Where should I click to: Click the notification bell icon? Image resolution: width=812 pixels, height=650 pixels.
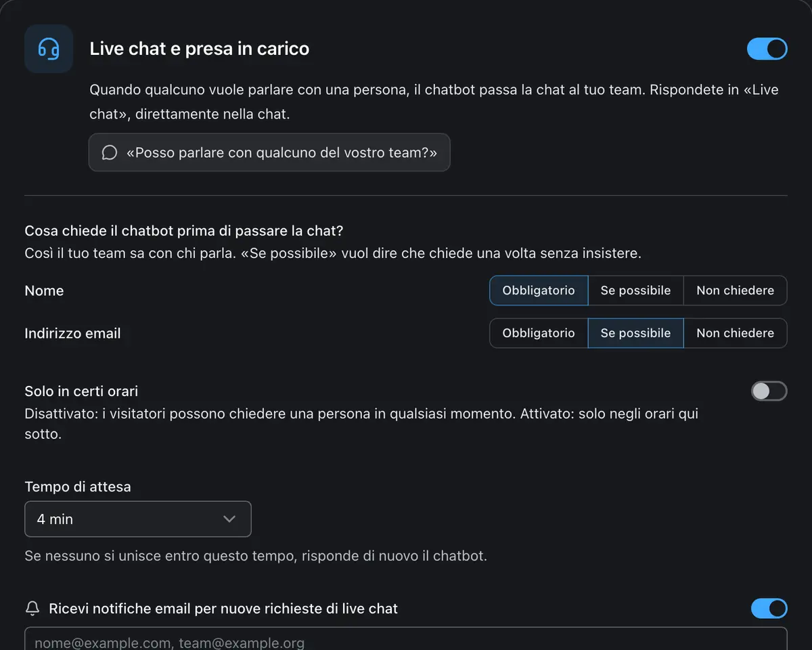pyautogui.click(x=32, y=609)
